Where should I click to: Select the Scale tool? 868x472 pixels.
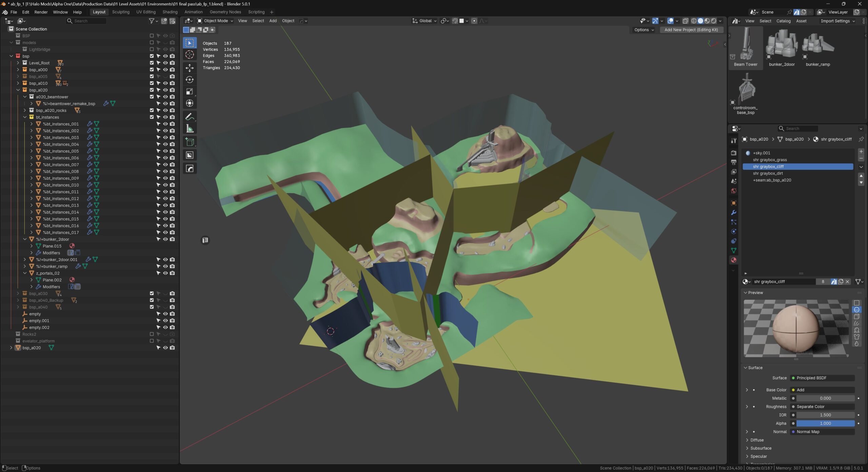[x=190, y=92]
